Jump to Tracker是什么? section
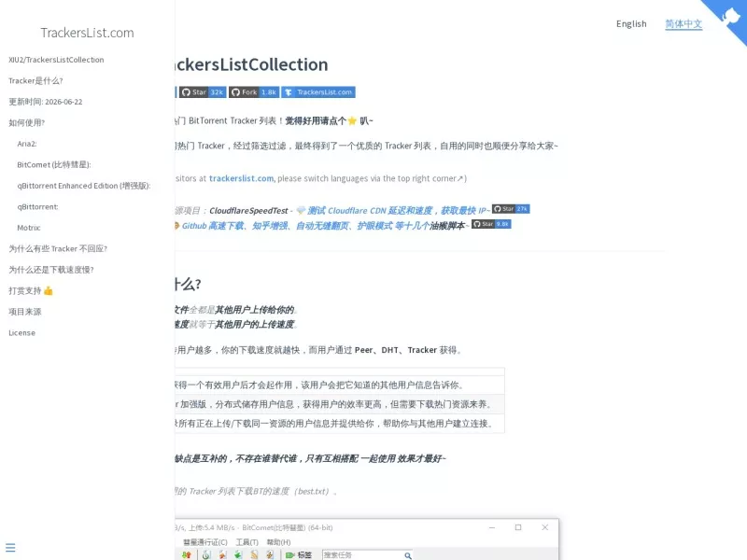Image resolution: width=747 pixels, height=560 pixels. (x=35, y=80)
